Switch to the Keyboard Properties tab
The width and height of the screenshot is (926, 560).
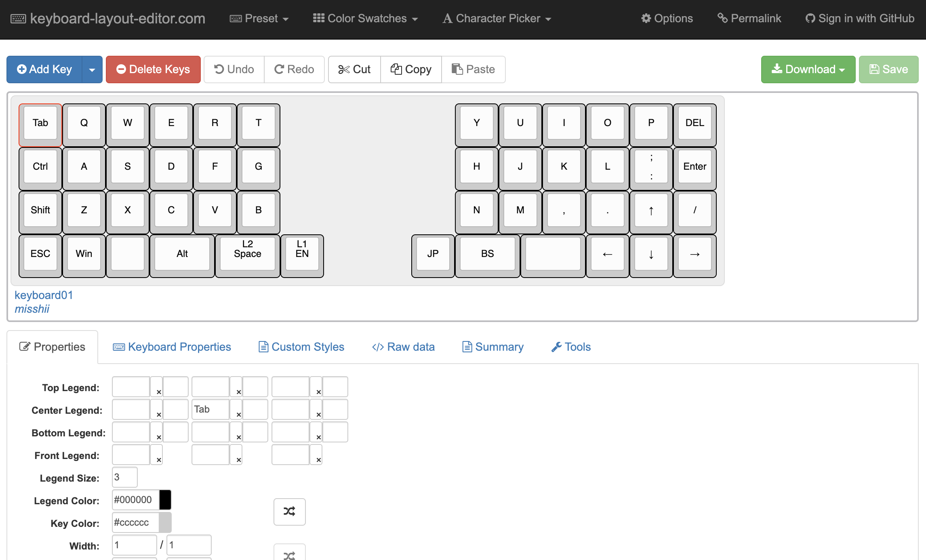[172, 347]
